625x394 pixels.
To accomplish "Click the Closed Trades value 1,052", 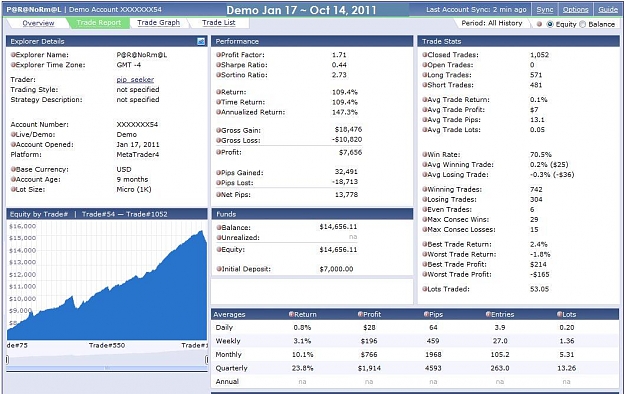I will click(x=539, y=55).
